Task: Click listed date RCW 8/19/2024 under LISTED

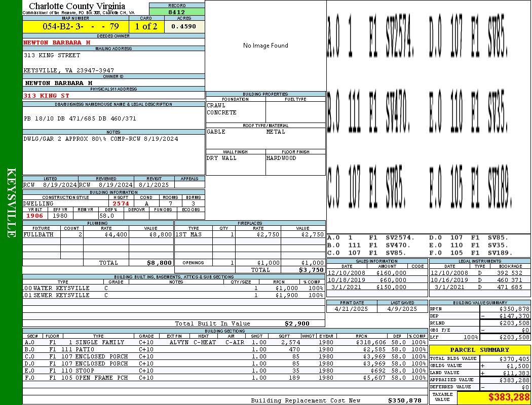Action: (50, 185)
